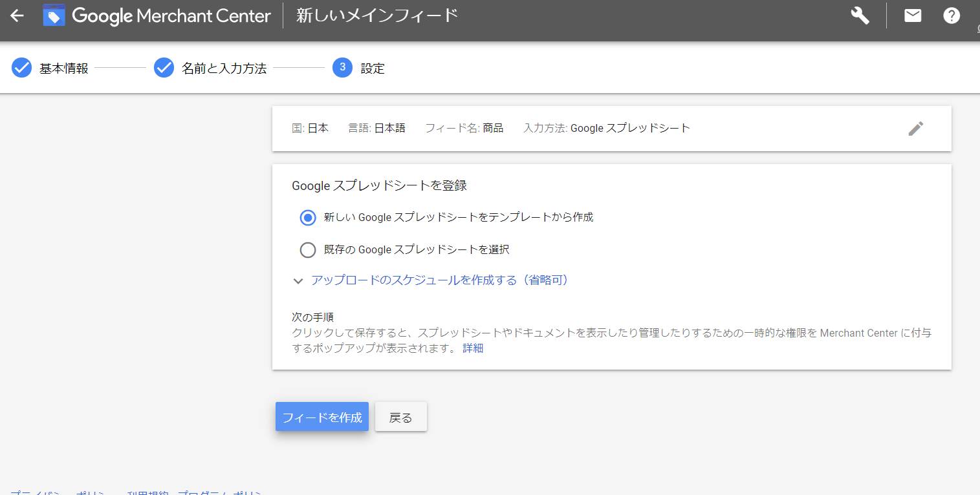Click the 国: 日本 summary text
Viewport: 980px width, 495px height.
coord(310,128)
